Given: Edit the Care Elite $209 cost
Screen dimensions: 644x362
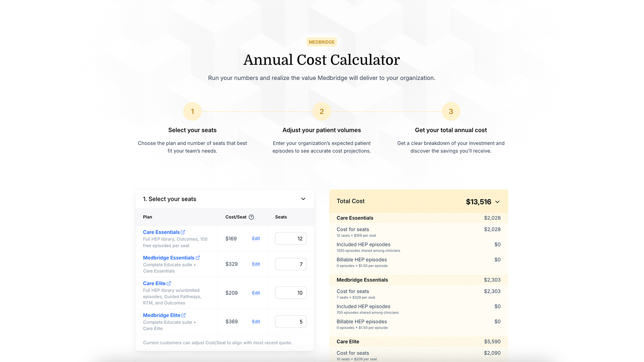Looking at the screenshot, I should point(256,293).
